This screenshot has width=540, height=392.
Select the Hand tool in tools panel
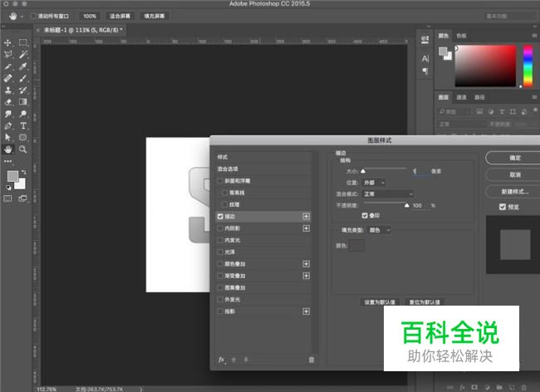tap(7, 149)
